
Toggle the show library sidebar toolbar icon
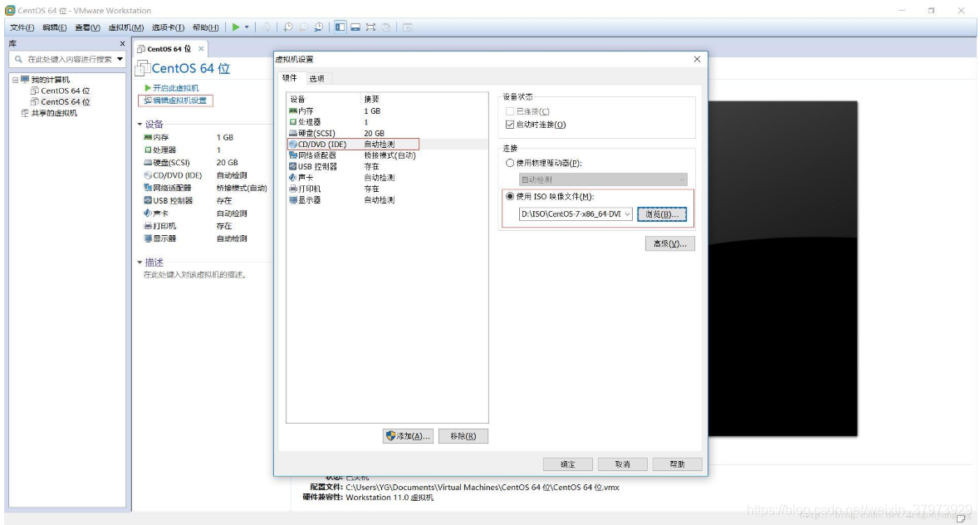point(340,27)
